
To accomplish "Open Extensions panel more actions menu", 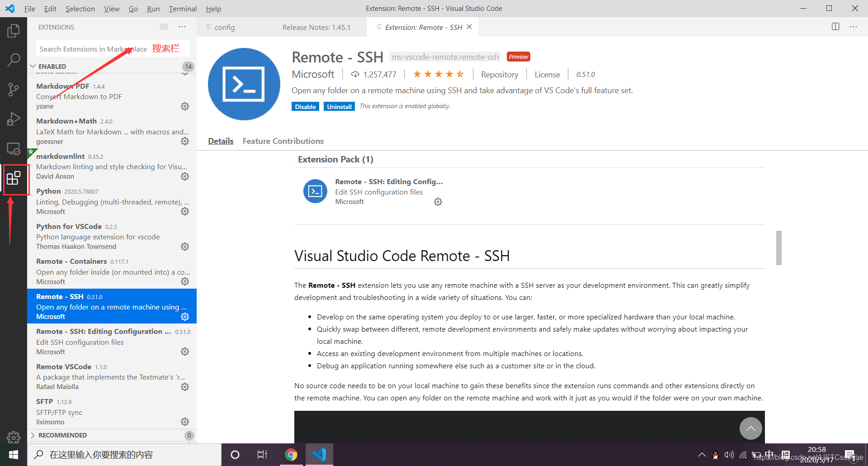I will coord(182,27).
